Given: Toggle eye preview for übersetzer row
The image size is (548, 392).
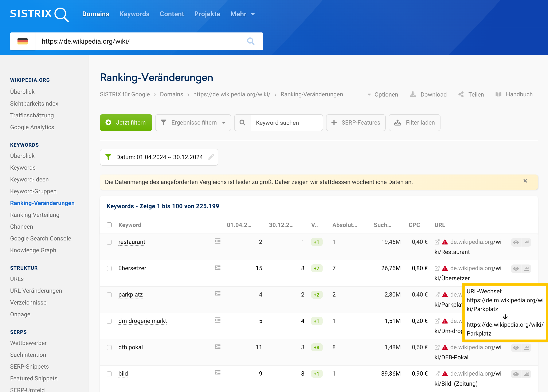Looking at the screenshot, I should coord(516,268).
